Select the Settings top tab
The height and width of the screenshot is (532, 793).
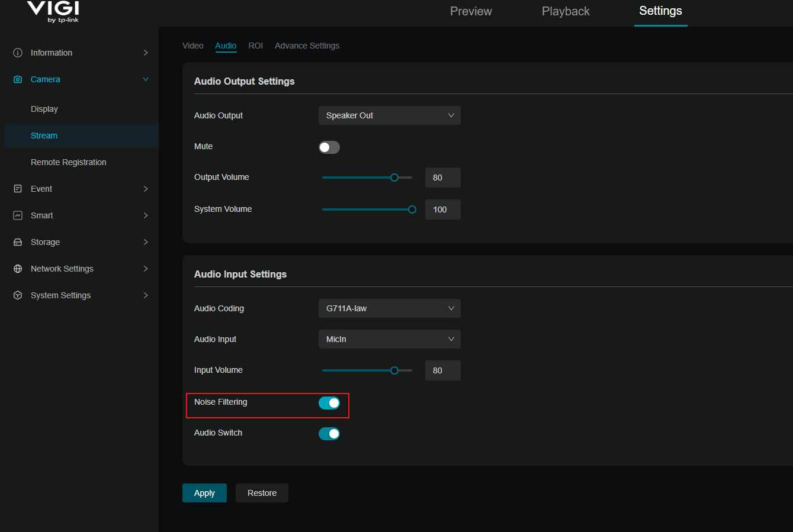click(x=660, y=11)
